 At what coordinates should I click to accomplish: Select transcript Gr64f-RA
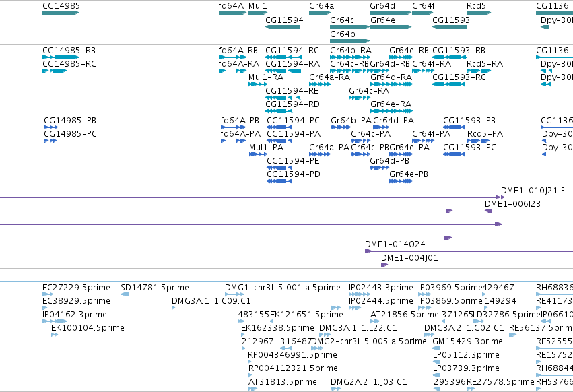pos(423,71)
